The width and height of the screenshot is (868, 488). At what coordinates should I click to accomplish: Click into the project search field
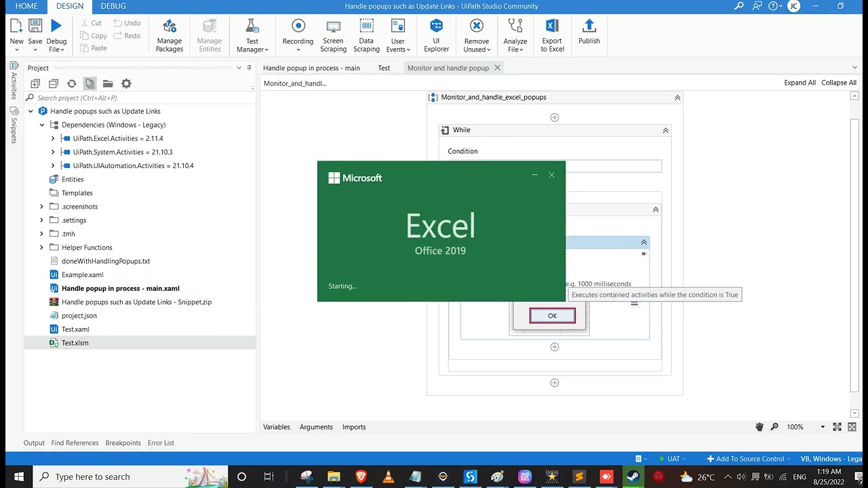pos(140,98)
